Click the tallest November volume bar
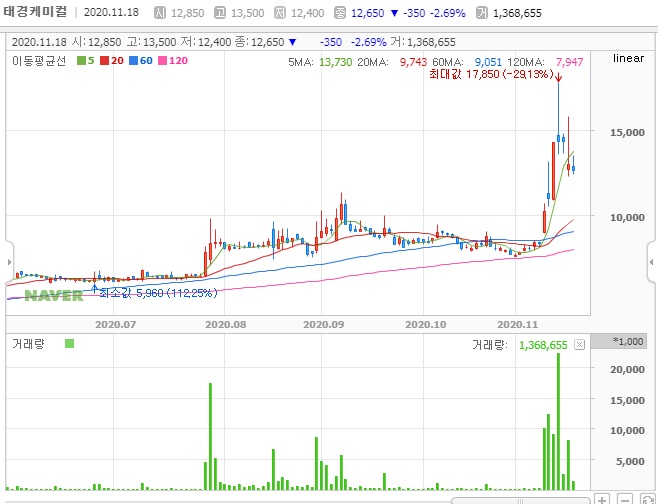 [558, 421]
